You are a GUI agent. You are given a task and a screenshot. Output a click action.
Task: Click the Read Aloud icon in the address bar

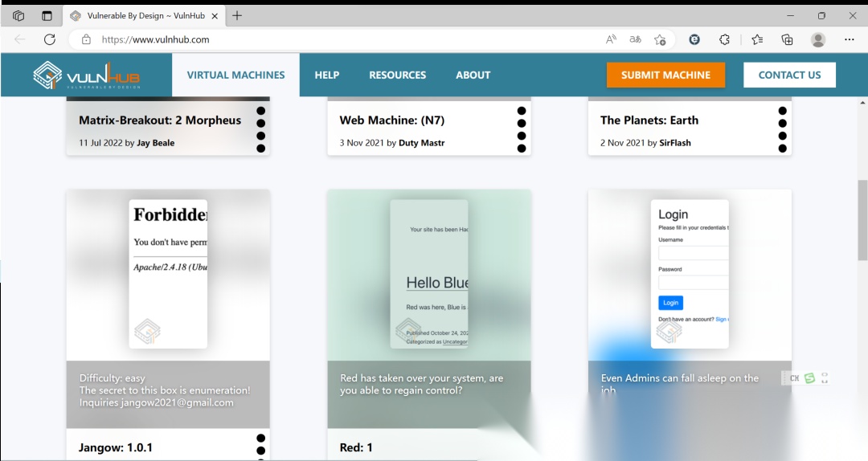[611, 39]
